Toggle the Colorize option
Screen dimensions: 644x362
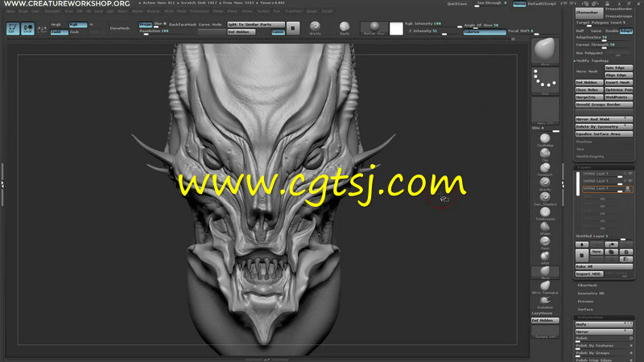pyautogui.click(x=485, y=32)
